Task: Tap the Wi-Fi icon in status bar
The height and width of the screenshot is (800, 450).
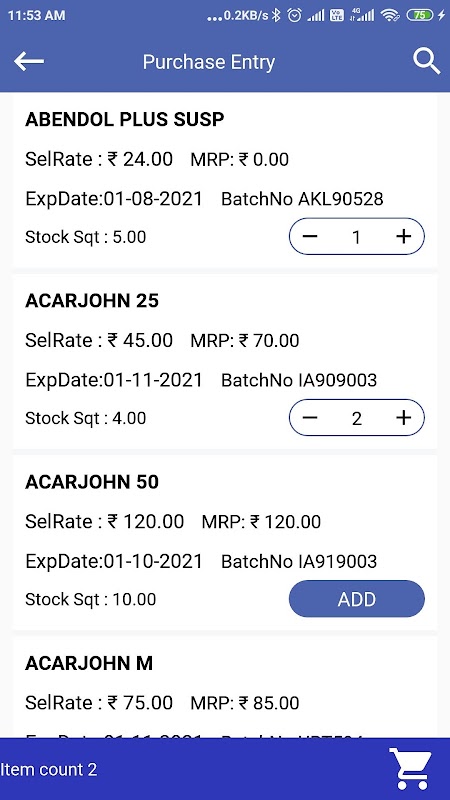Action: [390, 15]
